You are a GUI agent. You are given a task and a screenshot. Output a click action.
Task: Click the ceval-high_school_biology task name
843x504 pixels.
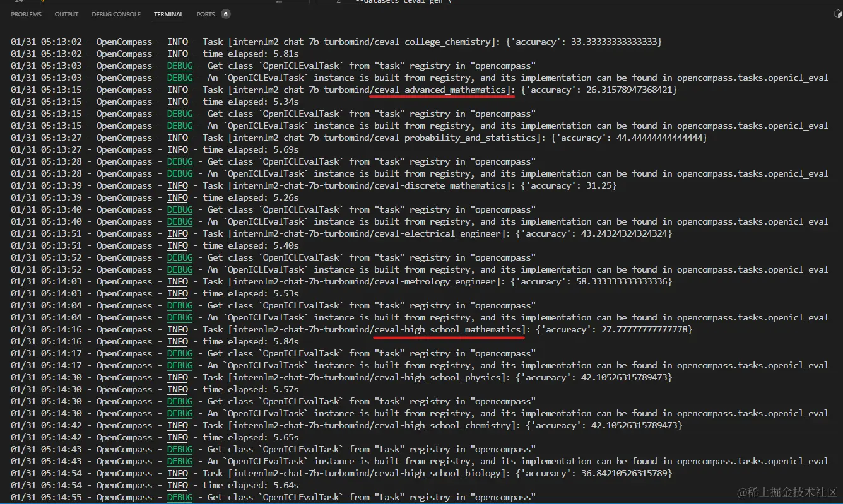437,473
